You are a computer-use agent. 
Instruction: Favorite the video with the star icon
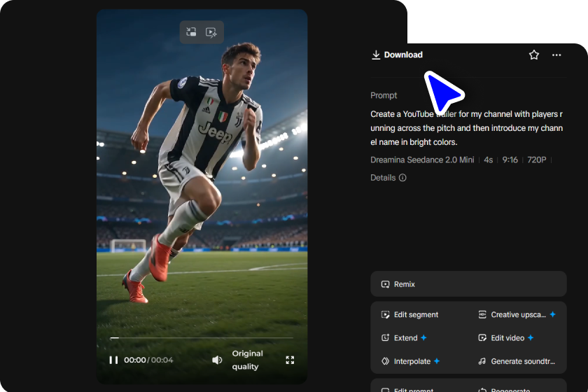click(534, 55)
